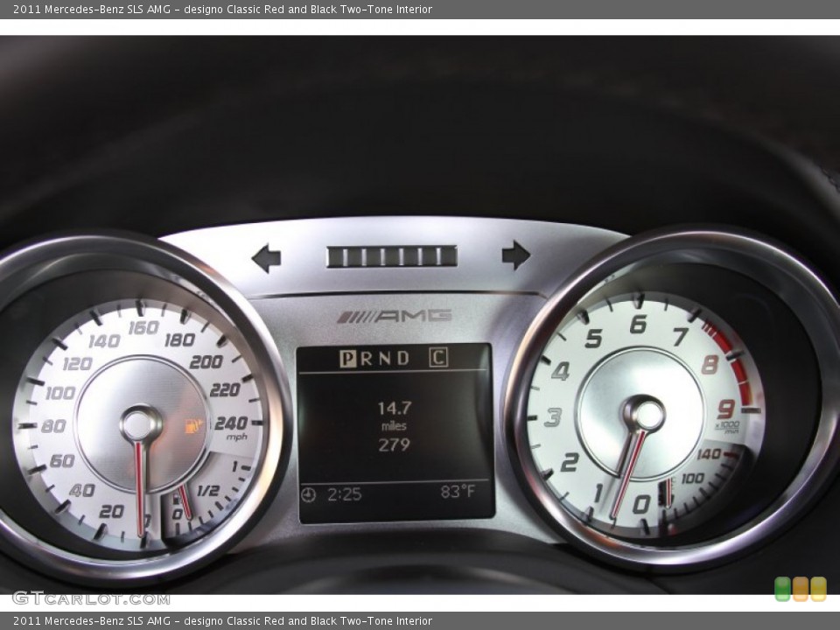Click the 9 on the tachometer
840x630 pixels.
tap(726, 409)
